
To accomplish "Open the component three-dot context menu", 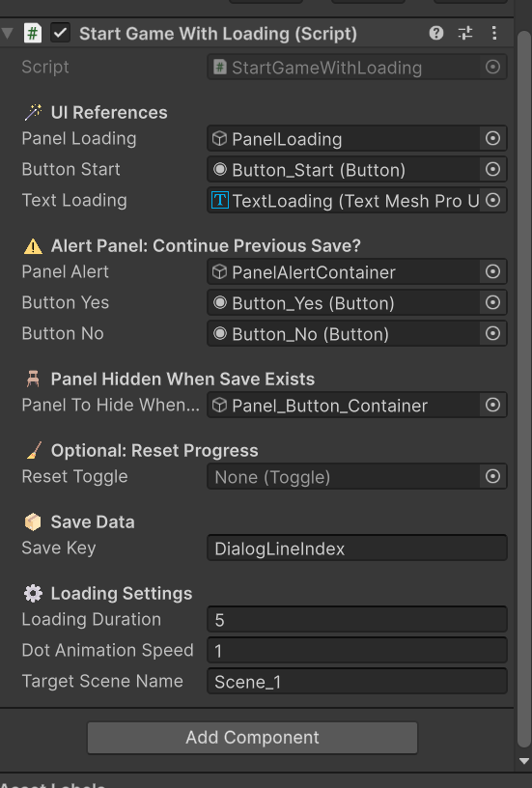I will [494, 33].
